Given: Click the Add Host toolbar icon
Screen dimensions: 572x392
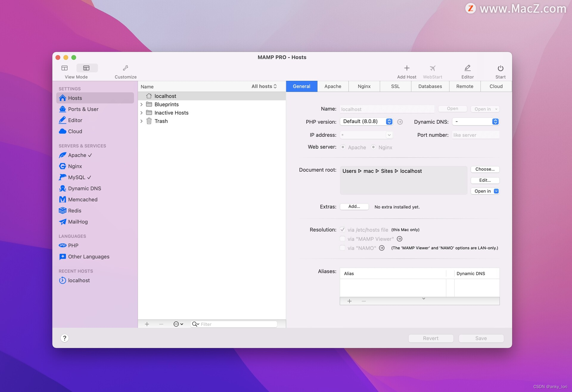Looking at the screenshot, I should [406, 68].
